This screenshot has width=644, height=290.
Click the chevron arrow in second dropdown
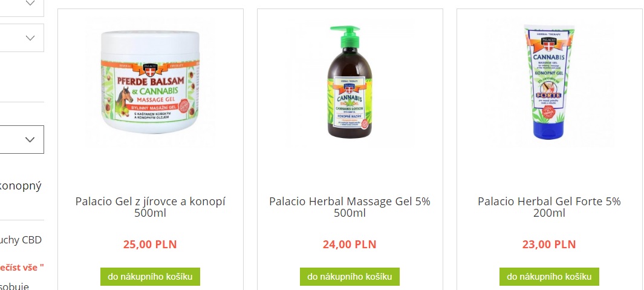[x=30, y=38]
